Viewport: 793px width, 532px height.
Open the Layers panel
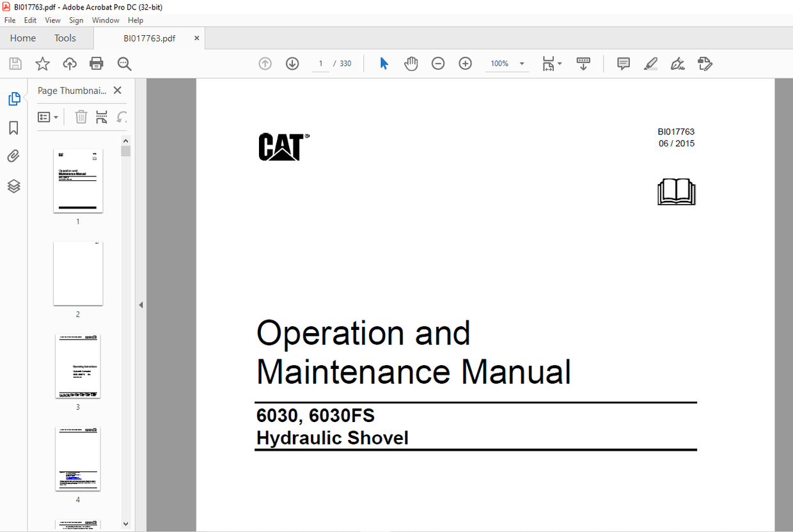click(13, 186)
